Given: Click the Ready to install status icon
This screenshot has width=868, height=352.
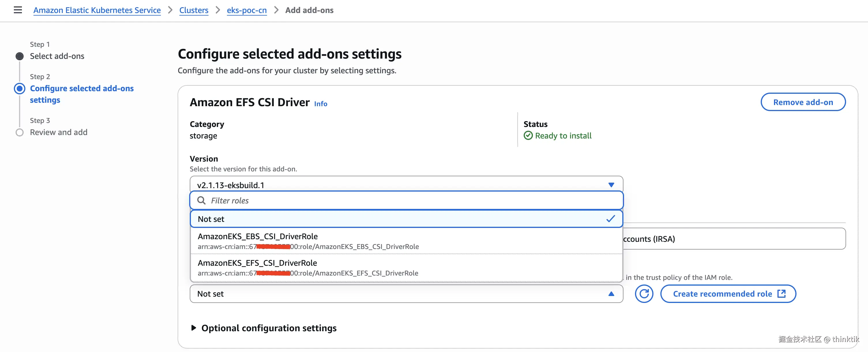Looking at the screenshot, I should pyautogui.click(x=528, y=136).
